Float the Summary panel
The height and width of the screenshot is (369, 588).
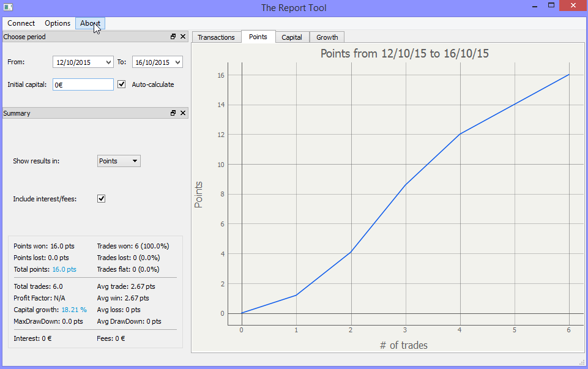[173, 113]
